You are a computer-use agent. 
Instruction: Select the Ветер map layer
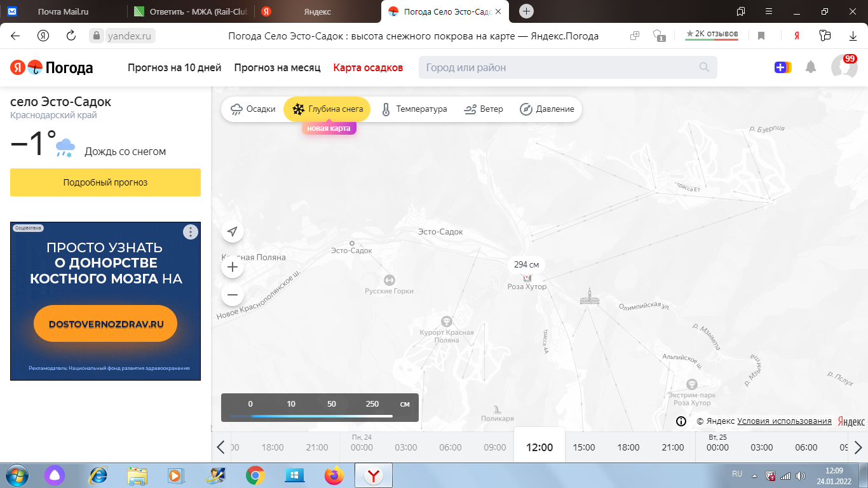pos(484,109)
